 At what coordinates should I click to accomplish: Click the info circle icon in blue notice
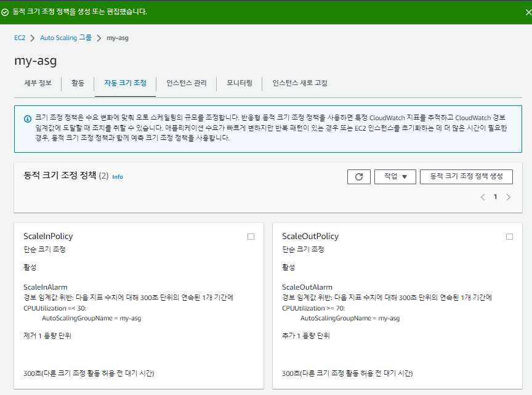click(28, 119)
